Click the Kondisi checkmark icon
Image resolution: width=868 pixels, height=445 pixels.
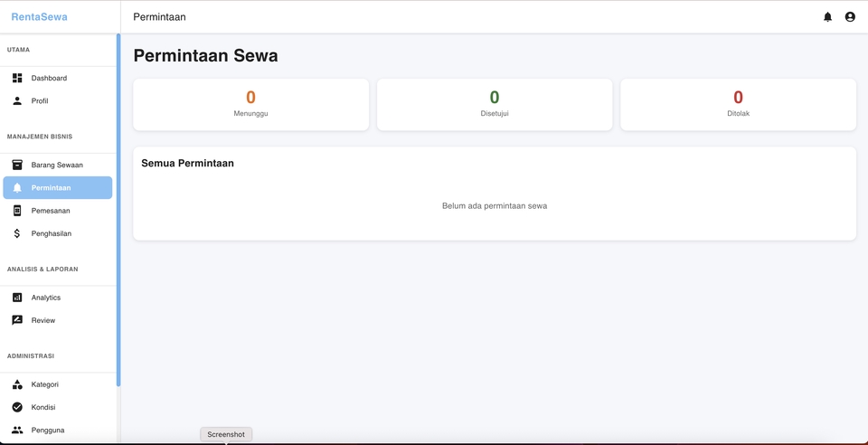coord(17,407)
